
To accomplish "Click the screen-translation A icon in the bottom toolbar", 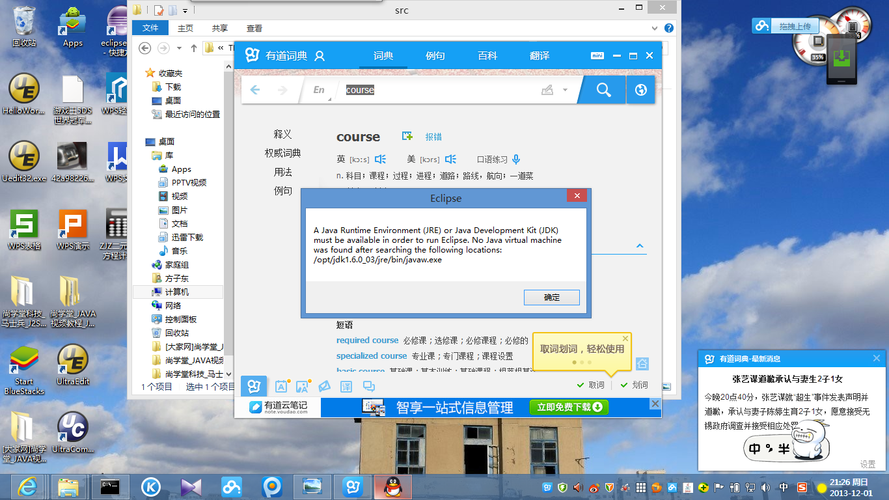I will (281, 386).
